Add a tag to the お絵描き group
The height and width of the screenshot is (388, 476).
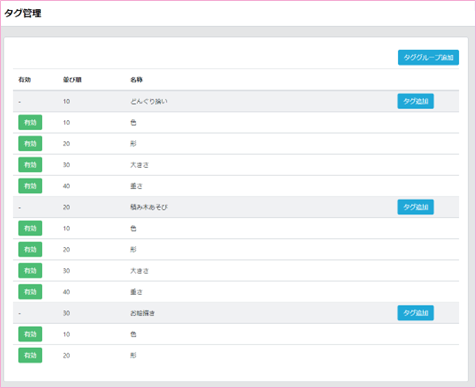click(x=416, y=313)
